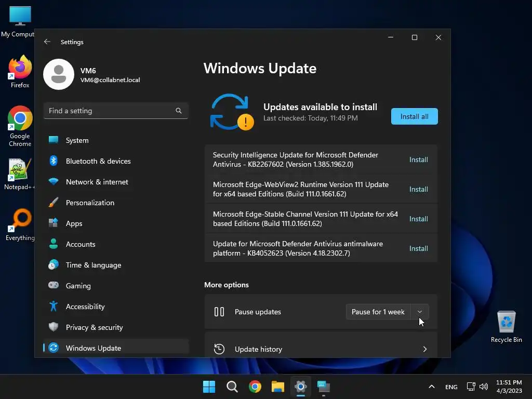Open File Explorer from the taskbar
This screenshot has width=532, height=399.
[x=277, y=387]
